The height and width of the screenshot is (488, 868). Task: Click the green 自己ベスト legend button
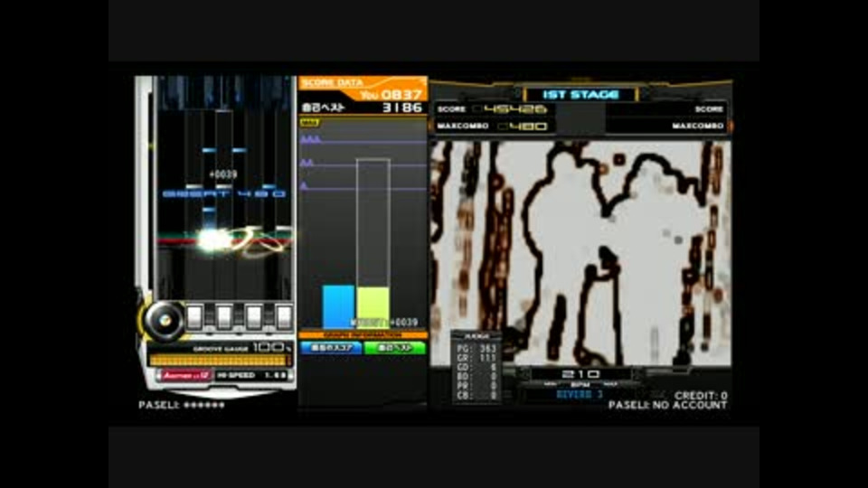(x=395, y=347)
